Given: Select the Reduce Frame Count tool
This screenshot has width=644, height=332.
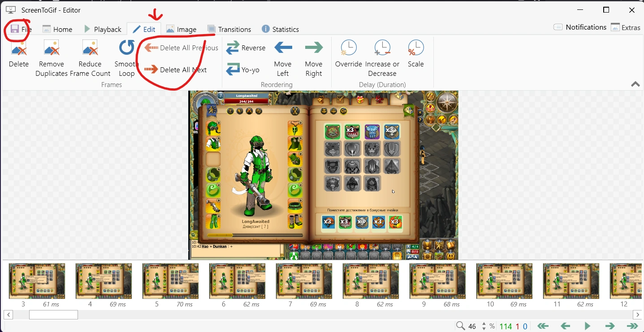Looking at the screenshot, I should point(90,58).
